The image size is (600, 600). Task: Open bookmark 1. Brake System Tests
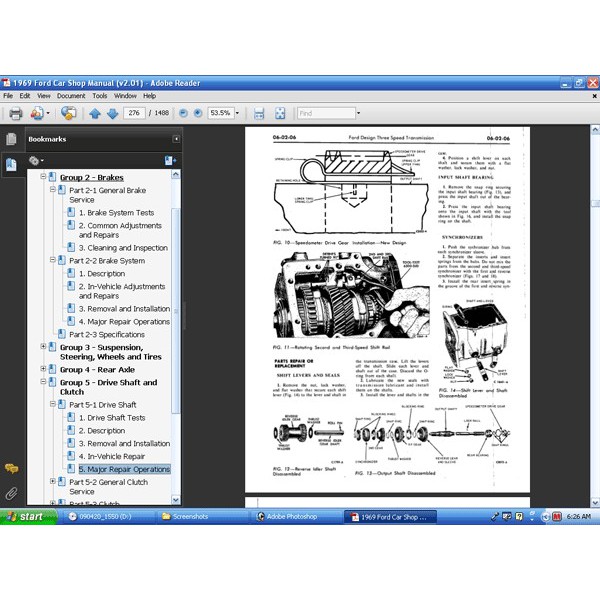click(x=116, y=213)
